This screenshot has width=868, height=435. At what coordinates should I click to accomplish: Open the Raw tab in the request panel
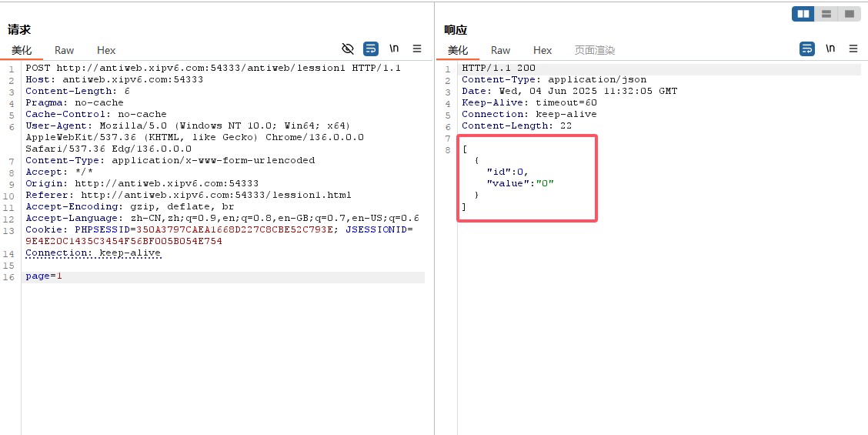(64, 50)
